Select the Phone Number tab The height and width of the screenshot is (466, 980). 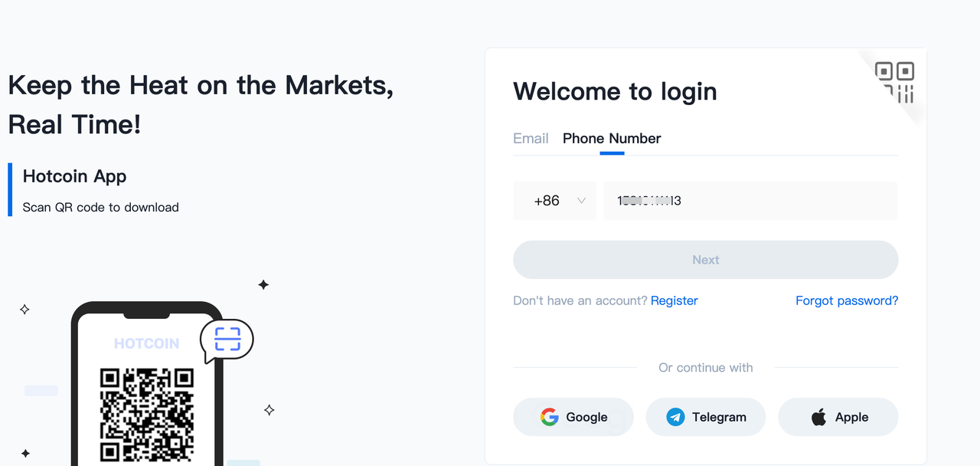612,139
